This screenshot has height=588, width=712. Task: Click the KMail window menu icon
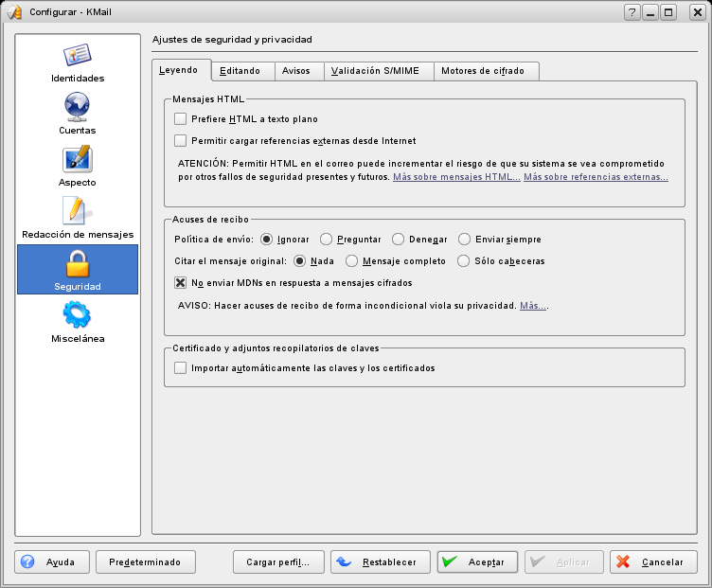[x=14, y=12]
